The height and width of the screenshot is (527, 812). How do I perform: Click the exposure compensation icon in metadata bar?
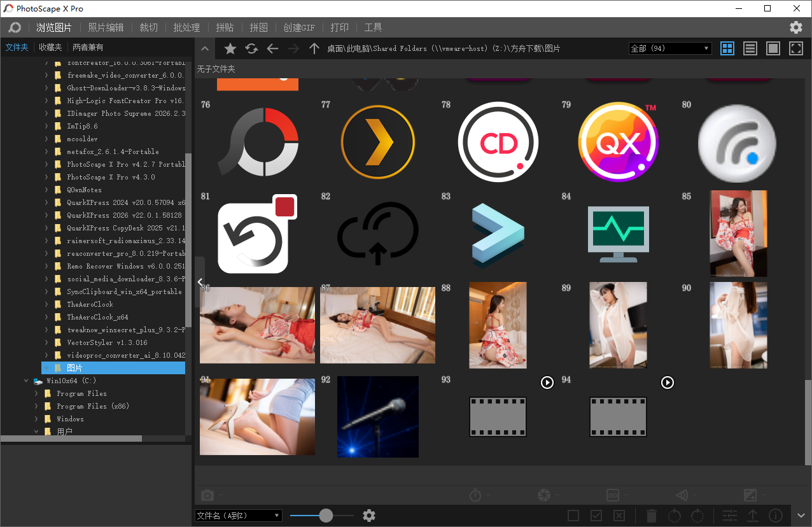[x=750, y=495]
